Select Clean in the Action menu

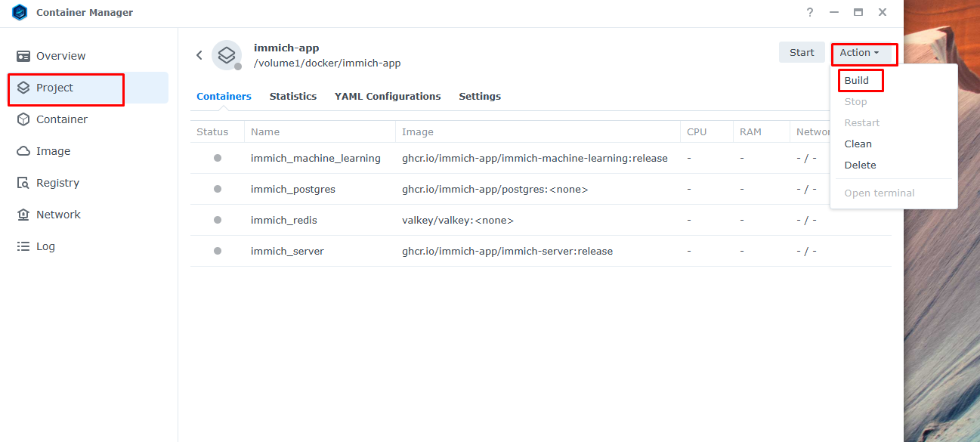pos(858,144)
